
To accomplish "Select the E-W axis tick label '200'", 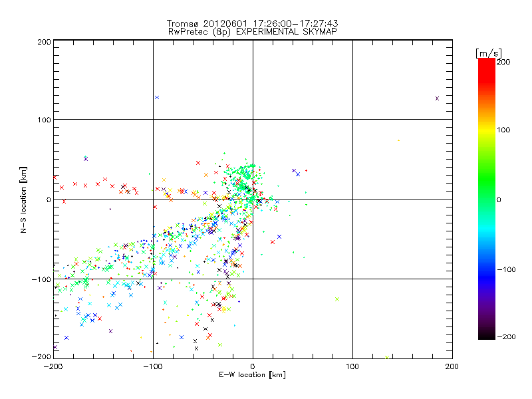I will (452, 367).
